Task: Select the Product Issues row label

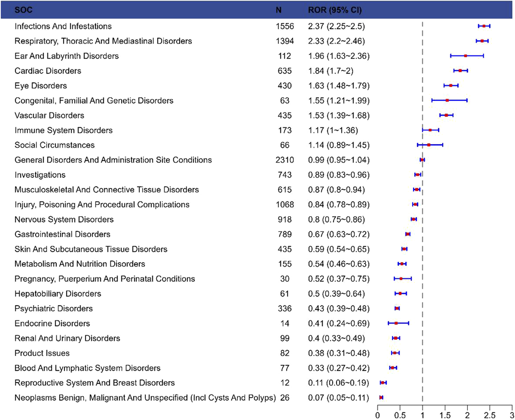Action: coord(42,353)
